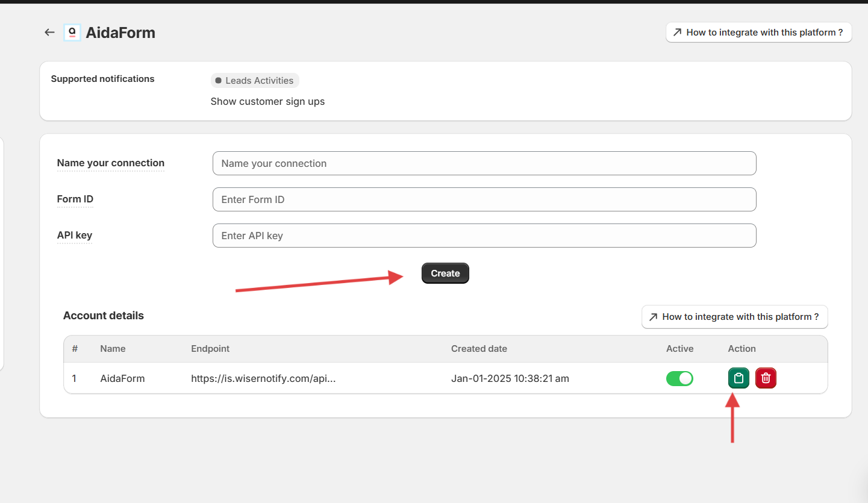Screen dimensions: 868x503
Task: Open top-right How to integrate link
Action: tap(758, 33)
